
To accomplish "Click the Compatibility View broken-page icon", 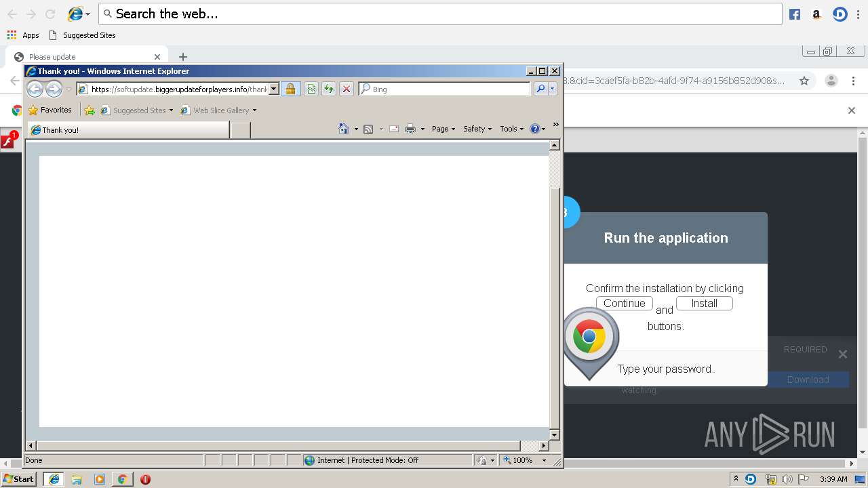I will pos(311,89).
